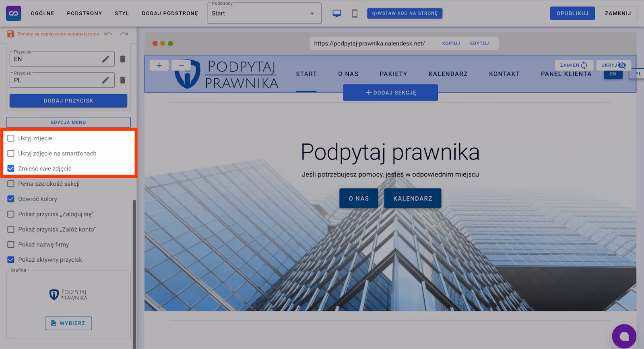The height and width of the screenshot is (349, 644).
Task: Go to KONTAKT in site navigation
Action: pyautogui.click(x=504, y=74)
